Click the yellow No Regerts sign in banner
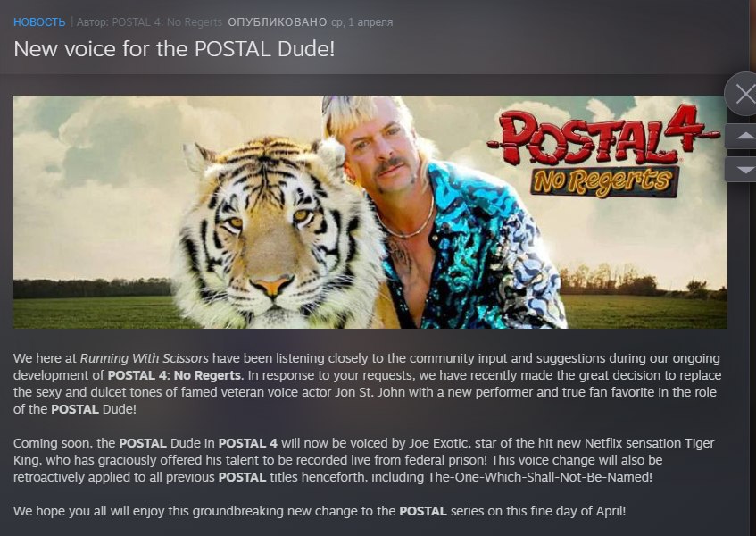The width and height of the screenshot is (756, 536). (x=604, y=181)
